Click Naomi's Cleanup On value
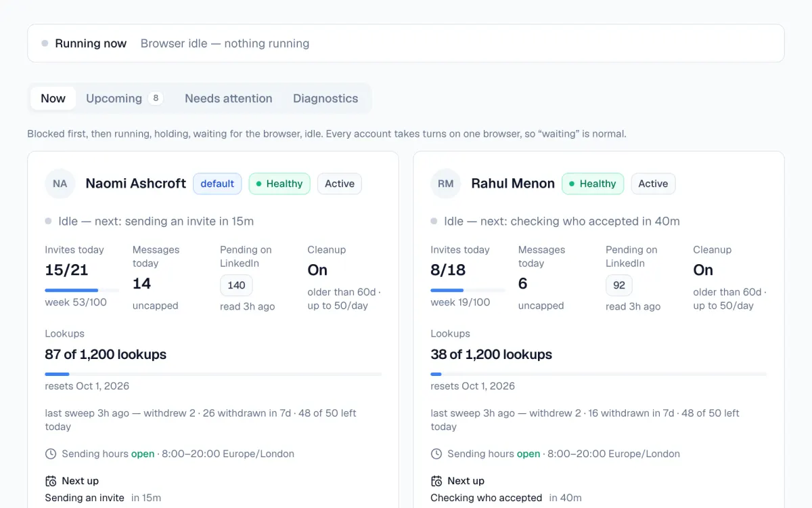Screen dimensions: 812x508 pyautogui.click(x=317, y=270)
